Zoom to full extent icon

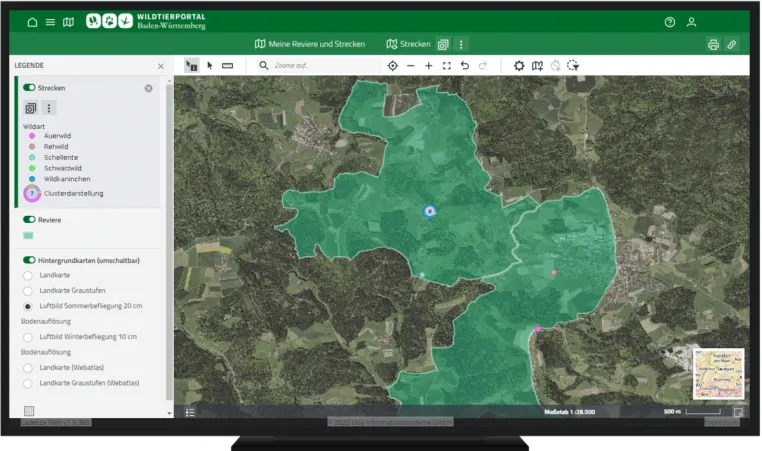pos(447,66)
